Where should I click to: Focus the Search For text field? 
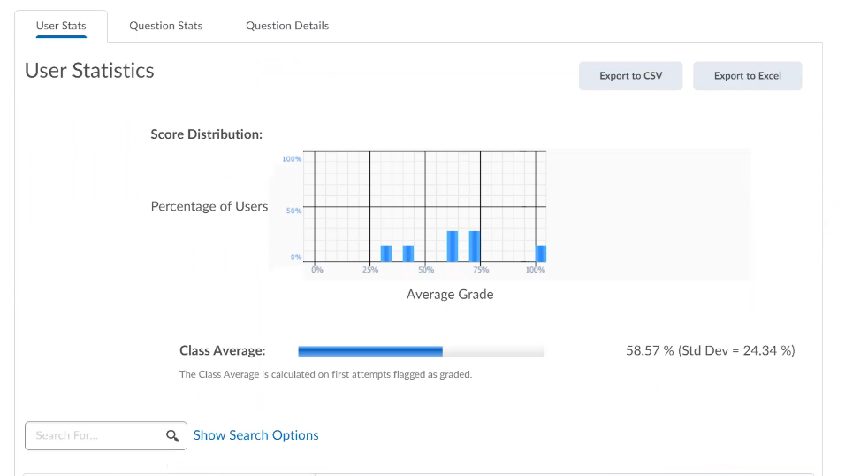point(95,435)
